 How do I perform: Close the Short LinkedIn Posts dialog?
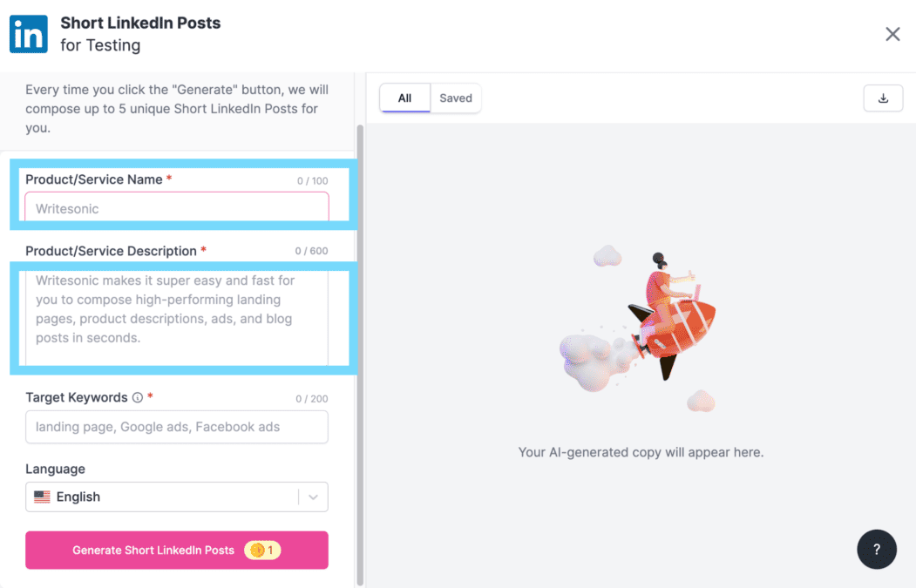[892, 34]
